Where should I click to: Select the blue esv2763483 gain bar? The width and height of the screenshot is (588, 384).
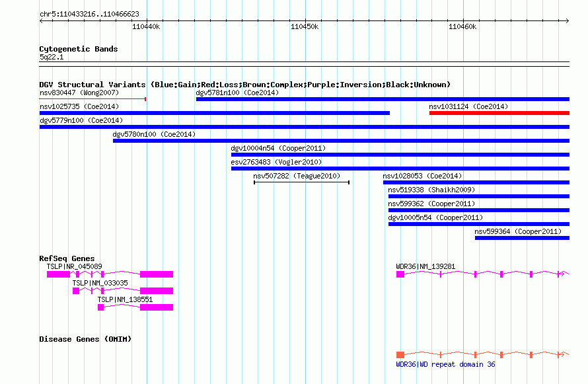400,169
